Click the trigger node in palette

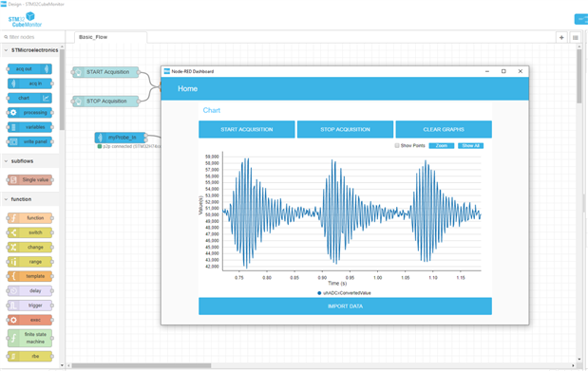[29, 306]
